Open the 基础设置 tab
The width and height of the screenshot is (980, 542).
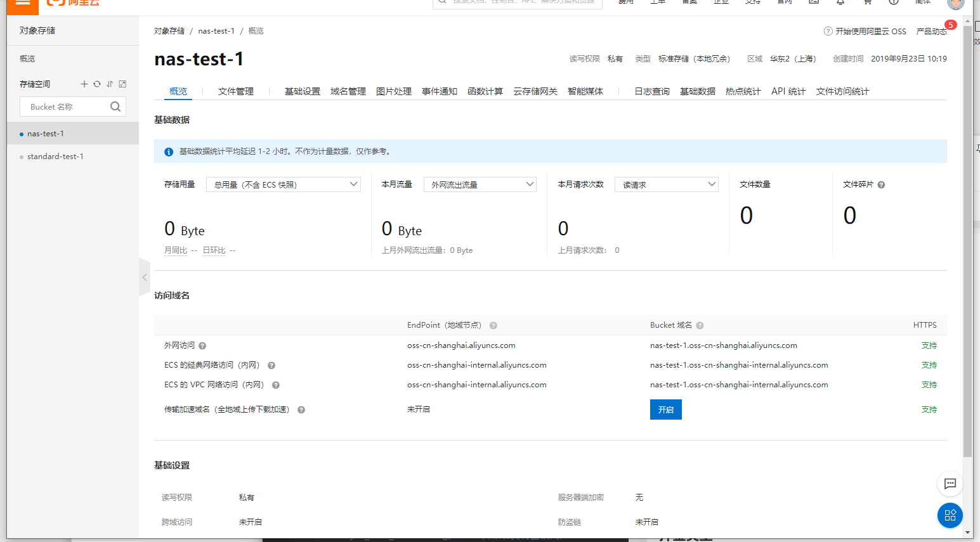pyautogui.click(x=303, y=91)
